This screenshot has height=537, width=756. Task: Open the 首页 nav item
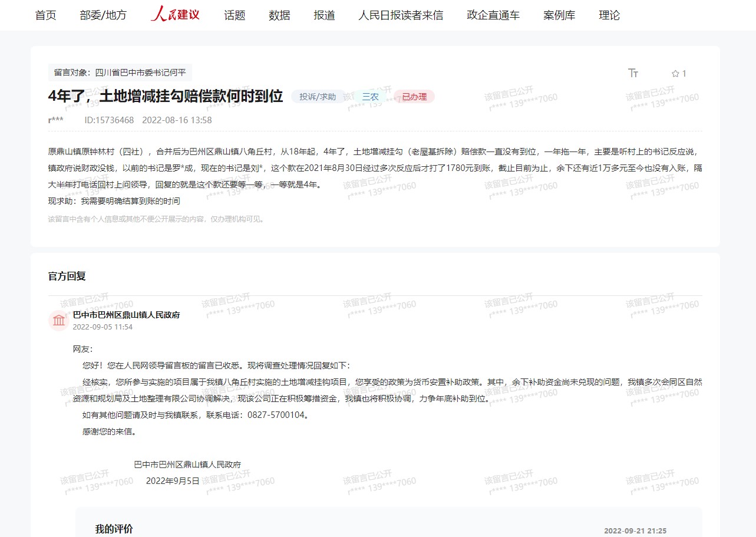click(x=45, y=15)
